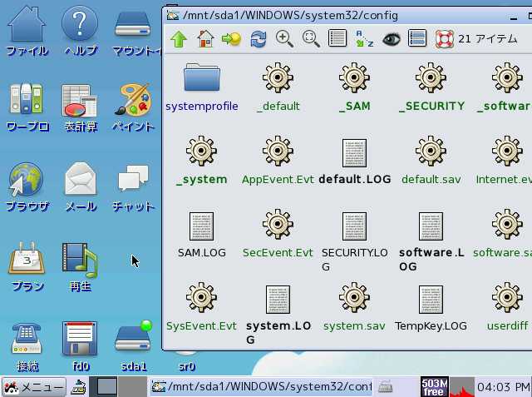The width and height of the screenshot is (532, 397).
Task: Open the メニュー start menu
Action: click(33, 387)
